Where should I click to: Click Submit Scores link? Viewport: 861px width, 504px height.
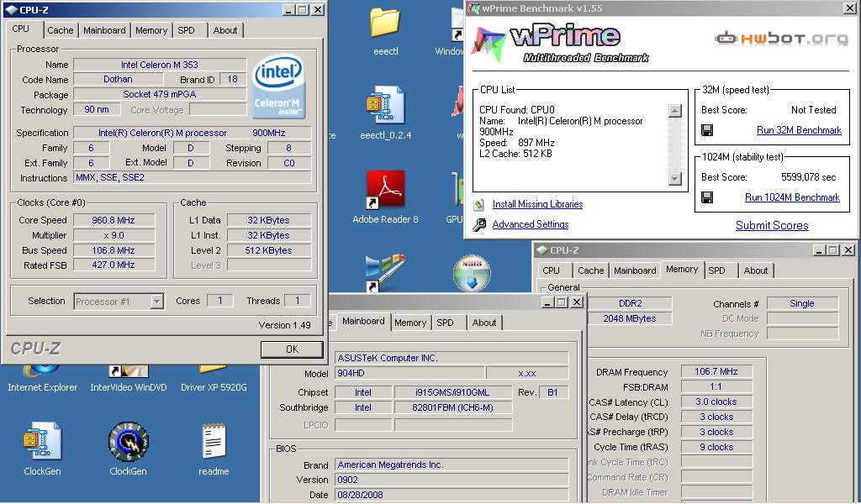(772, 225)
